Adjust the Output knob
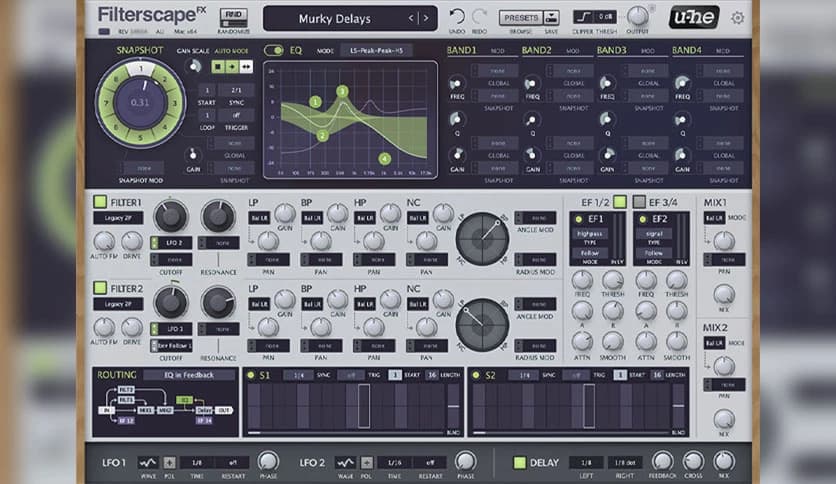The image size is (836, 484). coord(637,17)
